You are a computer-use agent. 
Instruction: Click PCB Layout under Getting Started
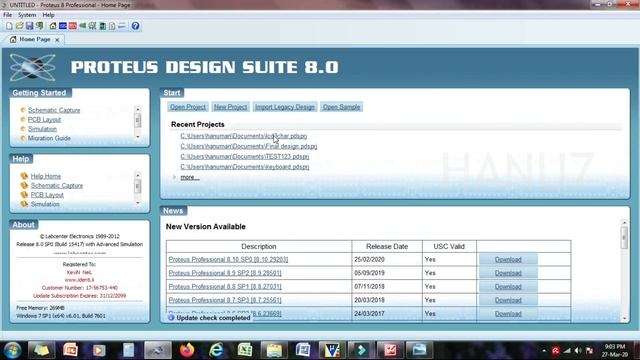pos(44,120)
